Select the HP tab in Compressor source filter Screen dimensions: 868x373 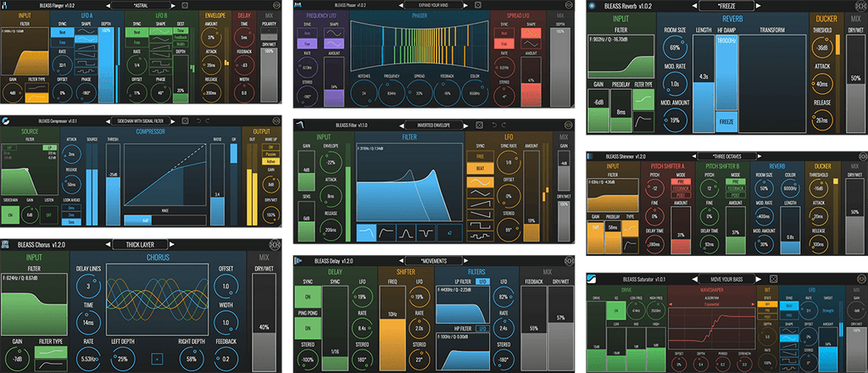pyautogui.click(x=9, y=148)
